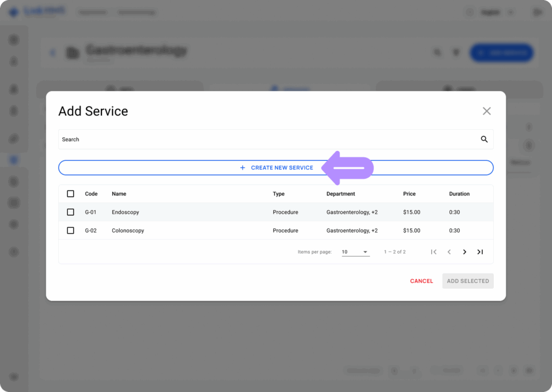Cancel the Add Service dialog

point(421,281)
